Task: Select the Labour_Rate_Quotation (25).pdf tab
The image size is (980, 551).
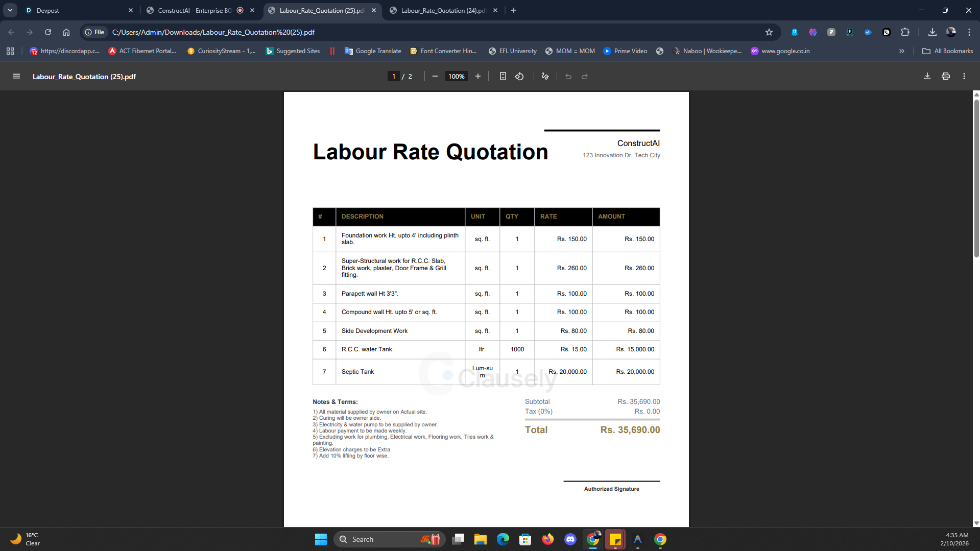Action: click(322, 10)
